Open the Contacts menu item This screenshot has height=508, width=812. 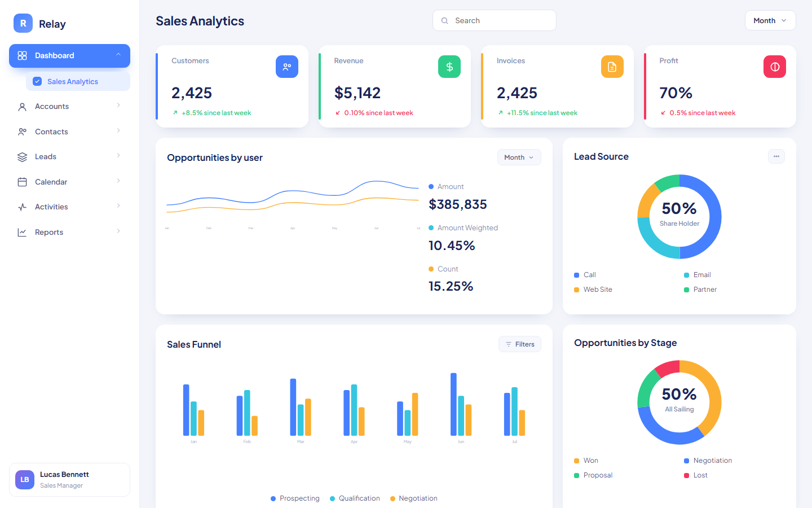pyautogui.click(x=69, y=132)
